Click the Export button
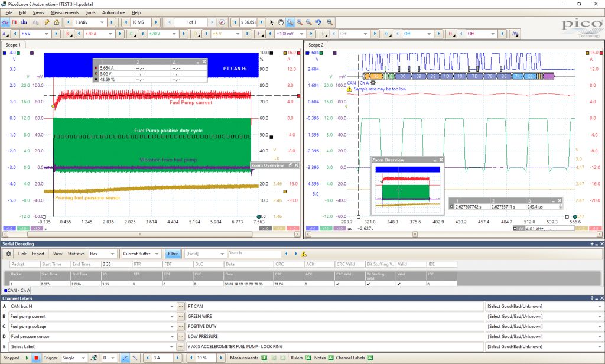 38,253
